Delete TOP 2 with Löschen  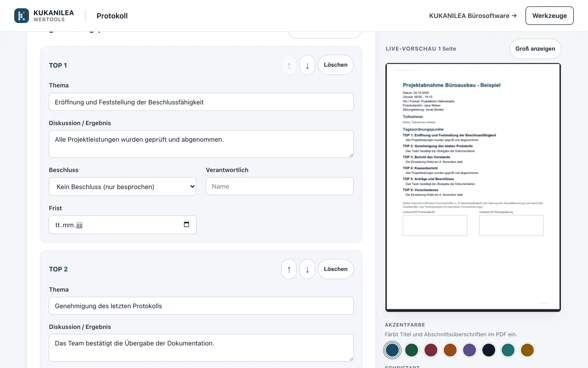pos(336,269)
